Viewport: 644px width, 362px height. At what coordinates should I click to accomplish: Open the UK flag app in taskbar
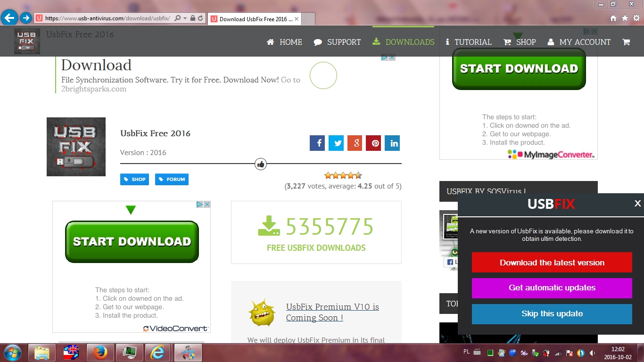click(71, 352)
